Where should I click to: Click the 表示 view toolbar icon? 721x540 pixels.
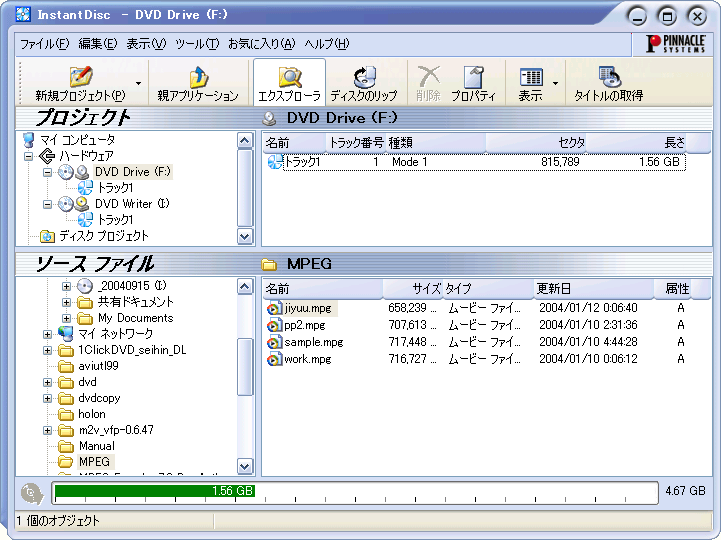tap(531, 77)
